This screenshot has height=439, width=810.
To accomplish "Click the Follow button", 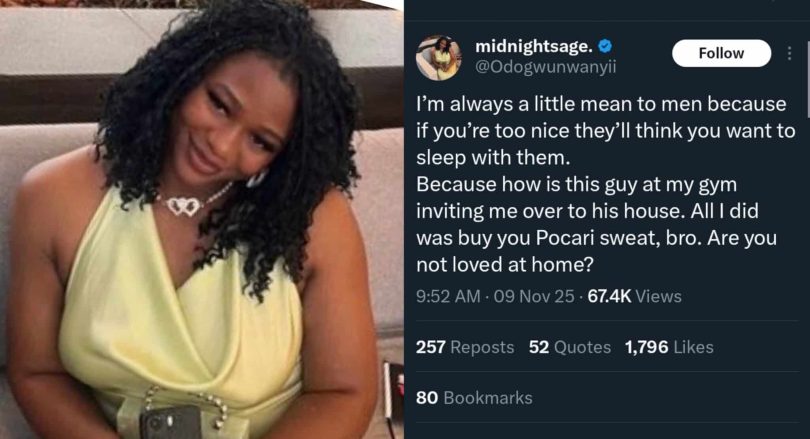I will (720, 53).
